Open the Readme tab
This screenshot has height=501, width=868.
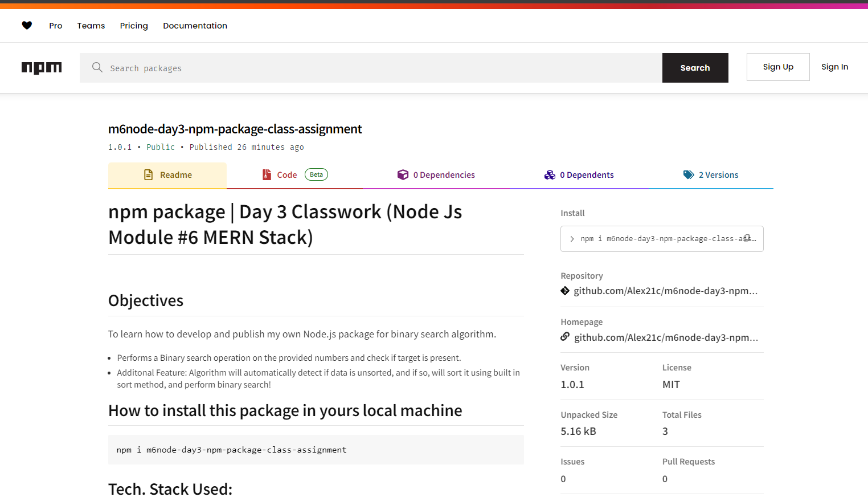pyautogui.click(x=167, y=176)
